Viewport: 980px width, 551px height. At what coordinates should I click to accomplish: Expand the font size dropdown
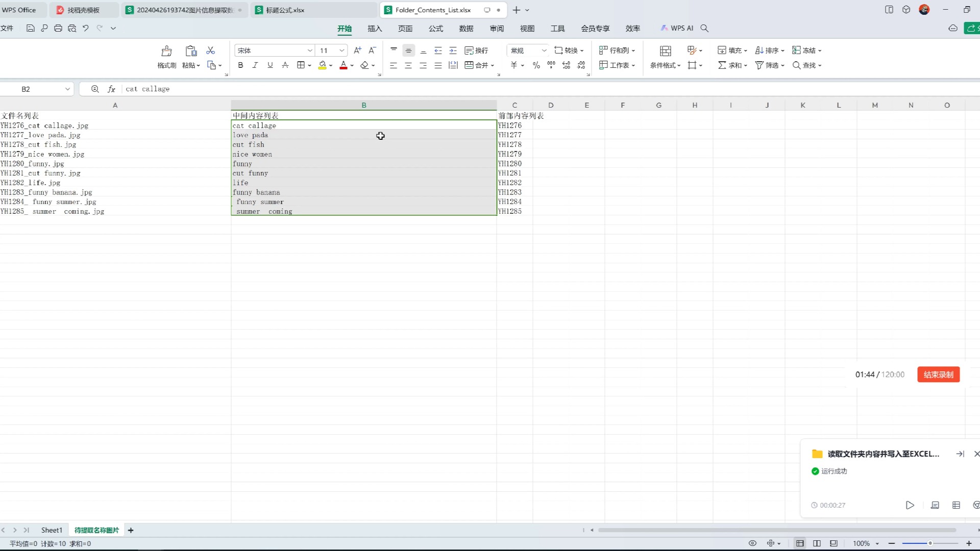pos(342,51)
